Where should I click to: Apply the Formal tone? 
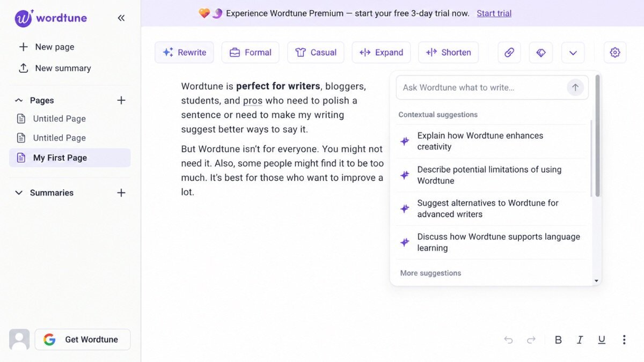[x=250, y=53]
